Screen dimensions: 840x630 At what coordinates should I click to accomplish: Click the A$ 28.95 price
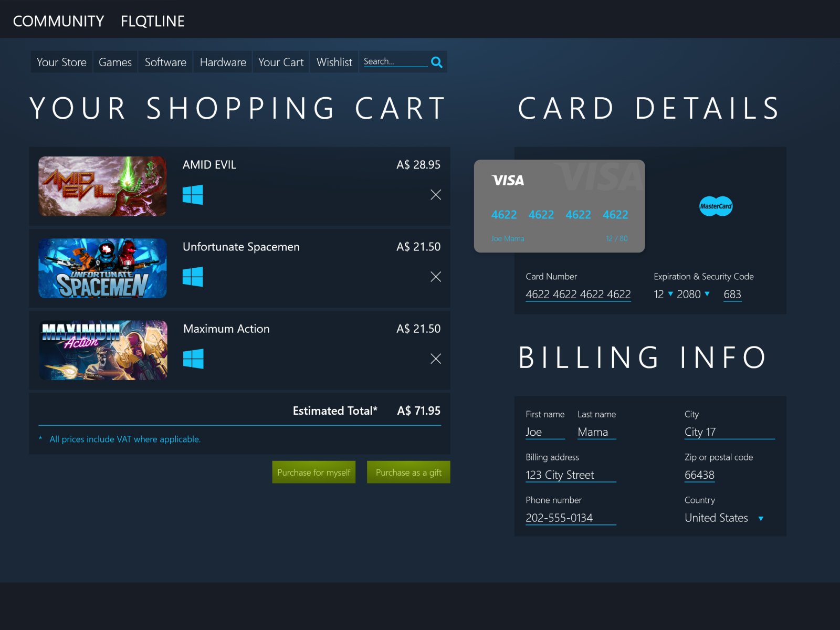pos(418,165)
